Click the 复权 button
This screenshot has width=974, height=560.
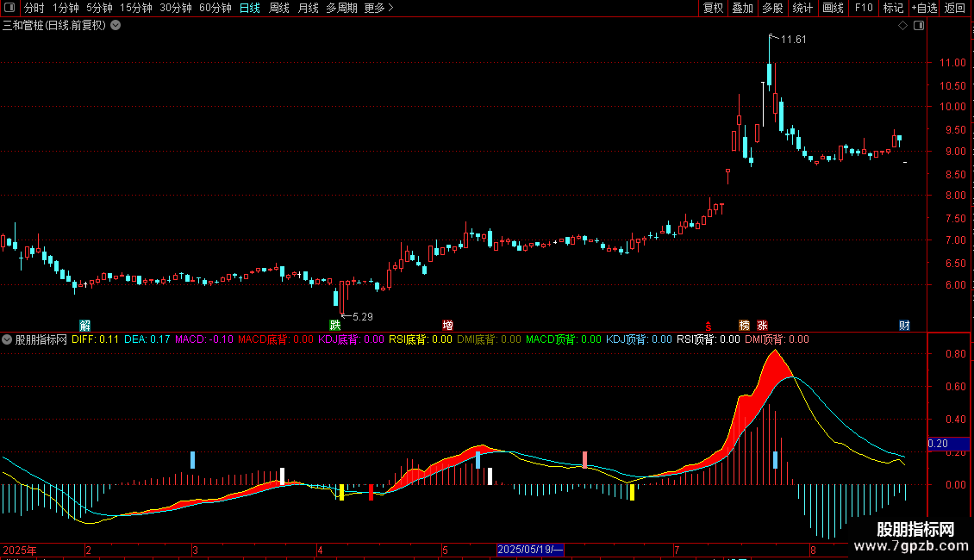point(713,8)
